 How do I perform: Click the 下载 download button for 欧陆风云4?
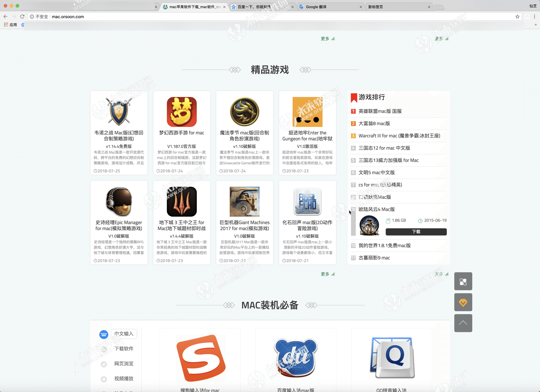416,232
